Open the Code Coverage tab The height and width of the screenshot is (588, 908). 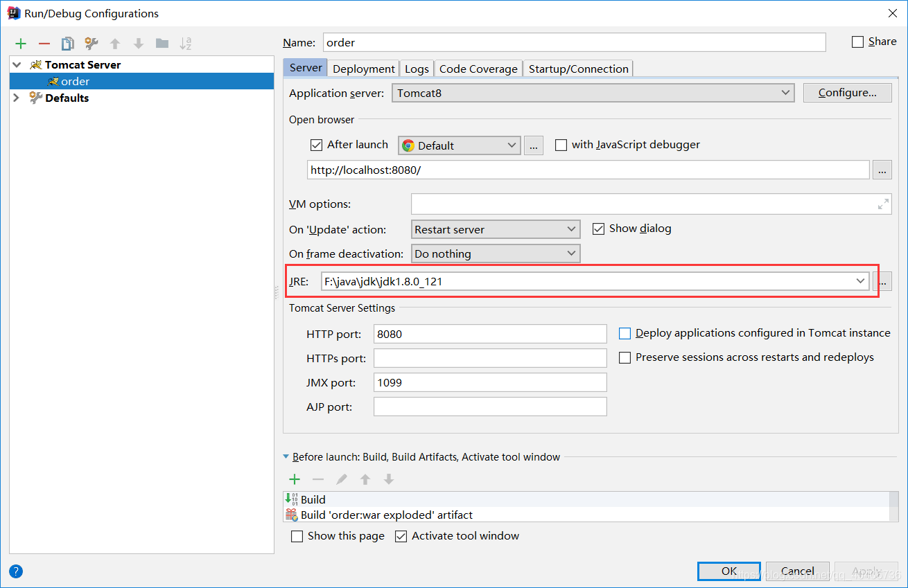click(478, 68)
